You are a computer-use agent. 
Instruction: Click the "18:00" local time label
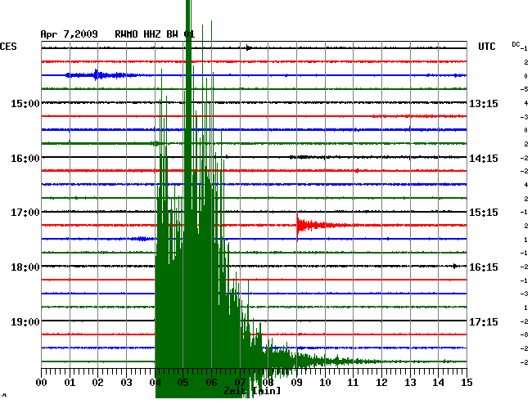point(25,267)
